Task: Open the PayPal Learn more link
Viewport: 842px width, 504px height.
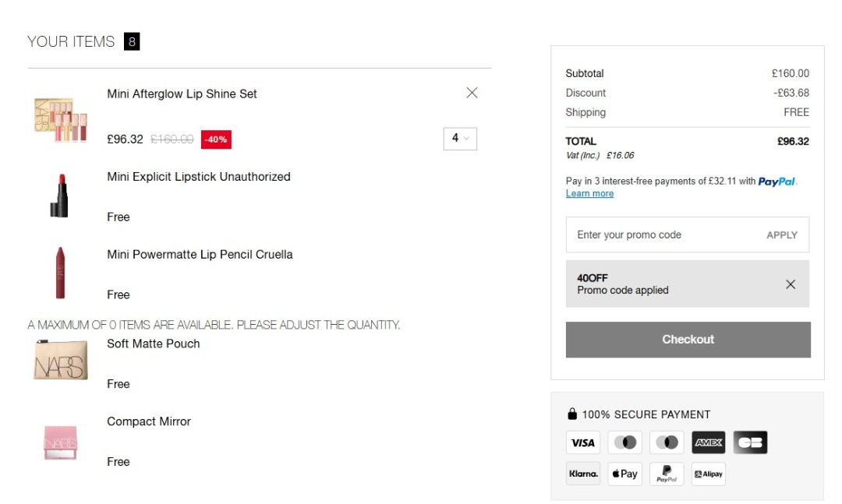Action: coord(589,193)
